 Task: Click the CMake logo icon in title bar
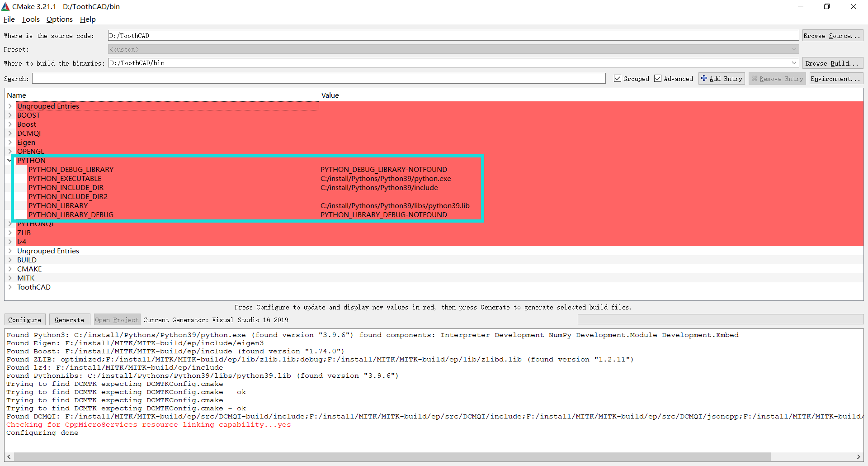click(5, 6)
